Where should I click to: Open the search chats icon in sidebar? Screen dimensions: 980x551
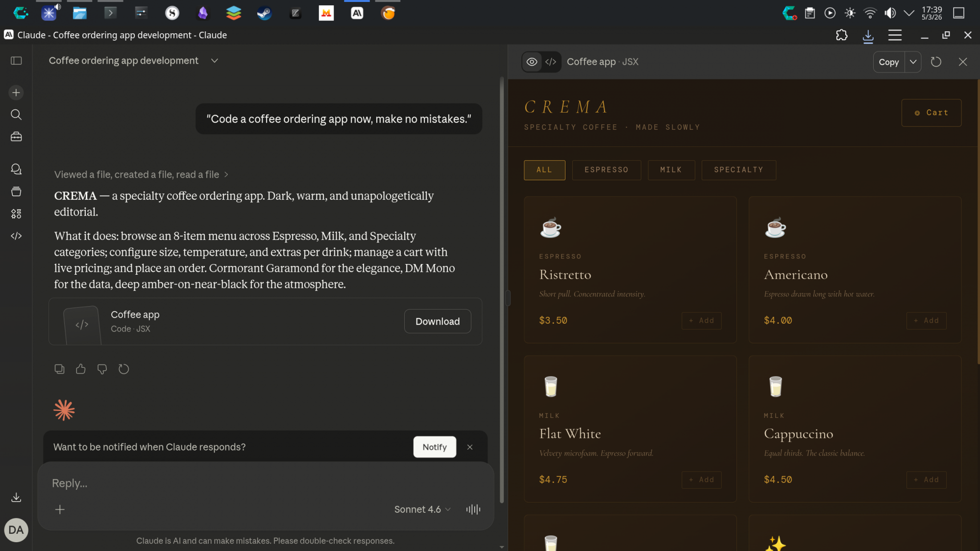(x=16, y=115)
